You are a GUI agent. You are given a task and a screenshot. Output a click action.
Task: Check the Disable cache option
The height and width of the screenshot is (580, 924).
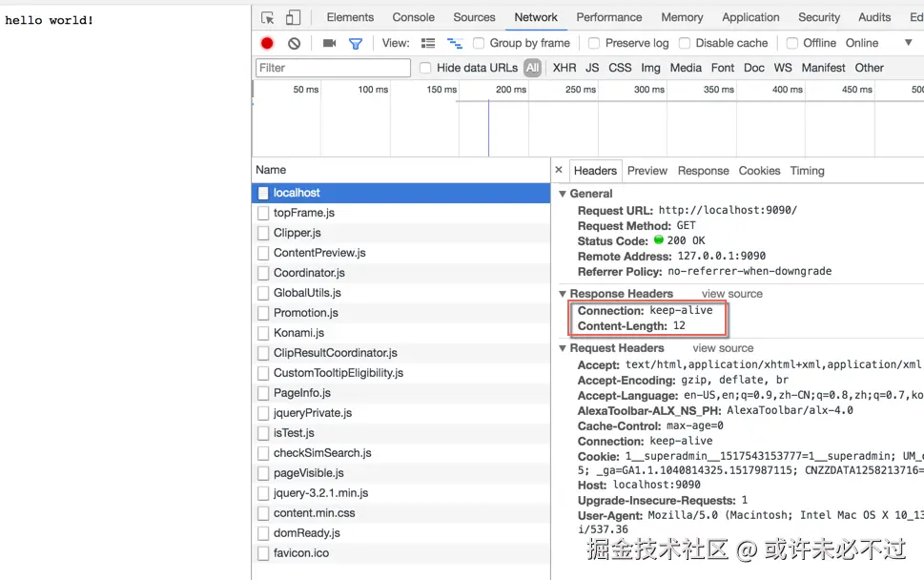684,43
